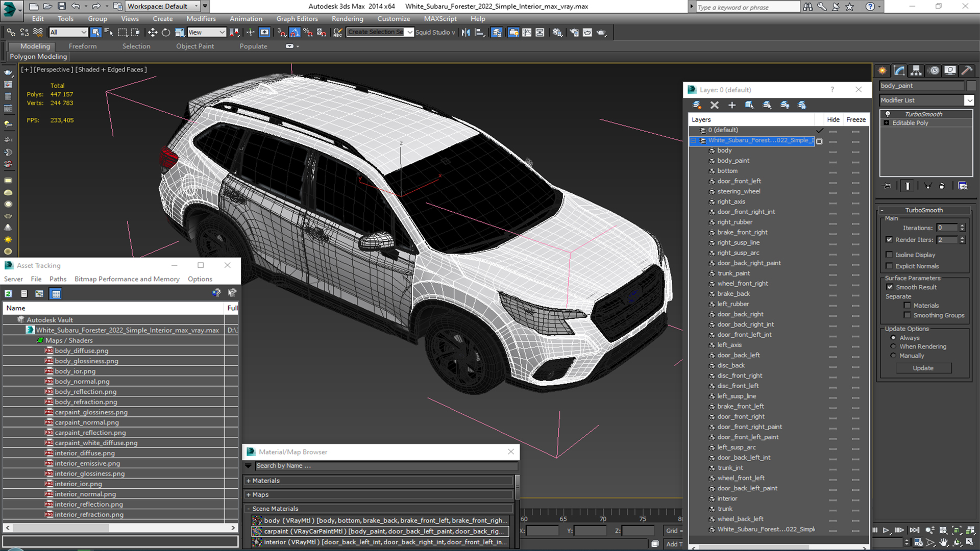This screenshot has width=980, height=551.
Task: Click the Hide column header in Layers
Action: (x=833, y=119)
